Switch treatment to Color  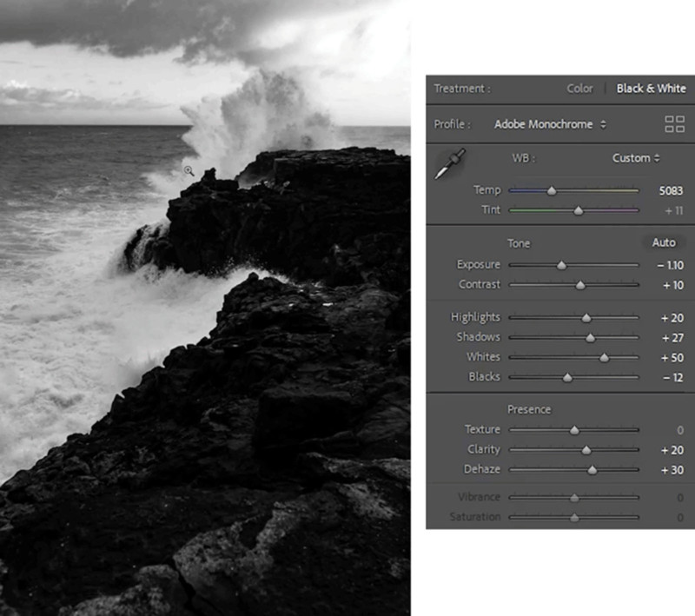tap(579, 89)
